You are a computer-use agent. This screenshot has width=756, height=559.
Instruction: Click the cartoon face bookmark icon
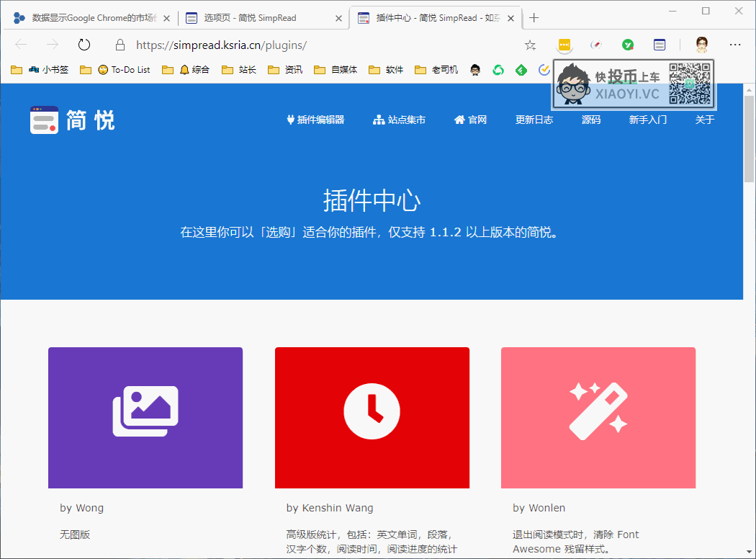475,70
